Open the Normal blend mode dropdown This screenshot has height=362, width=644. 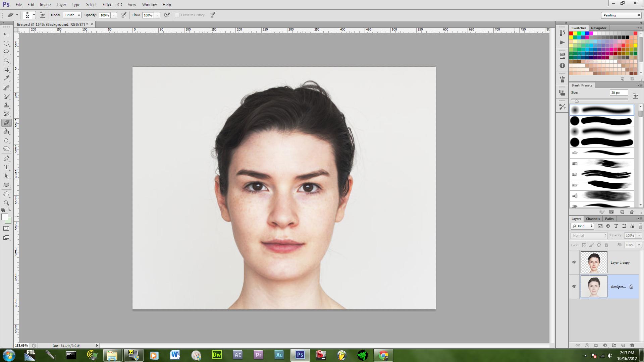click(x=589, y=236)
